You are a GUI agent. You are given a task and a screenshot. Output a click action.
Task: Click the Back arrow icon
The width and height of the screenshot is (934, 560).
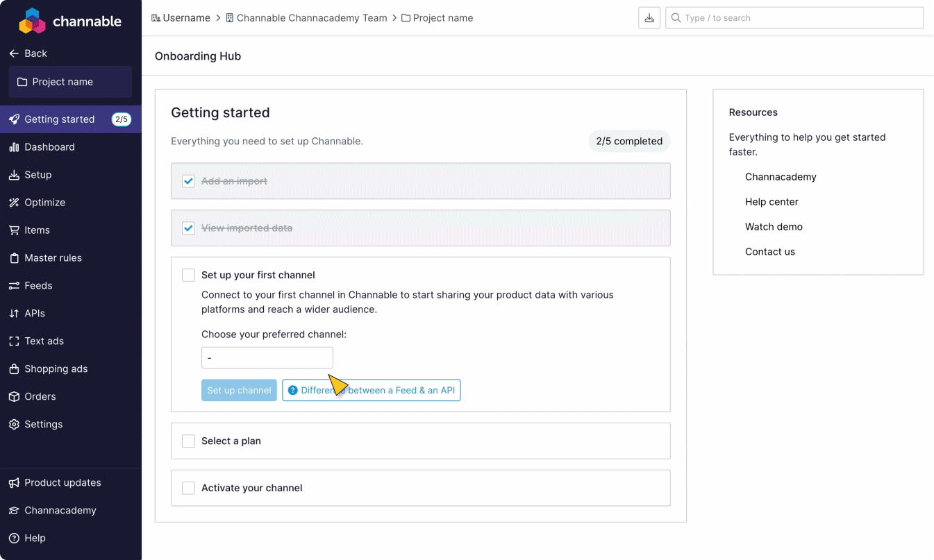tap(14, 53)
